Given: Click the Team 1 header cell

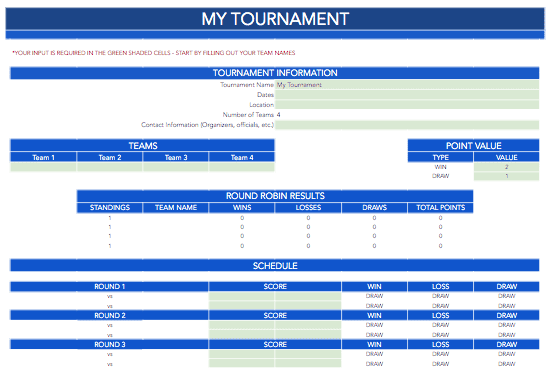Looking at the screenshot, I should tap(43, 158).
